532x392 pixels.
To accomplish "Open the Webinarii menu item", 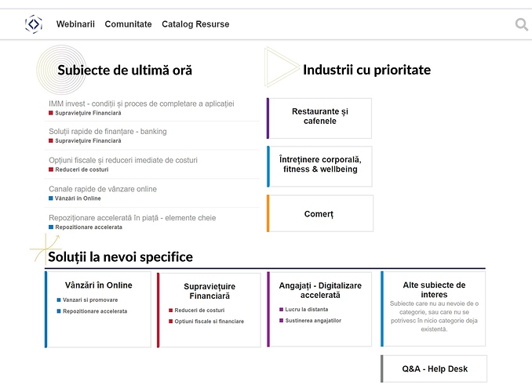I will click(75, 24).
